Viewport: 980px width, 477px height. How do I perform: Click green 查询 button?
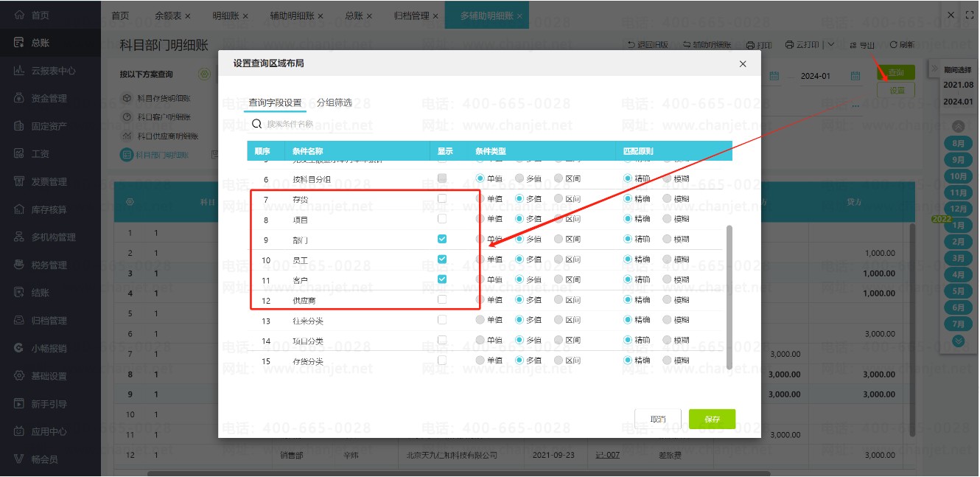pyautogui.click(x=896, y=72)
